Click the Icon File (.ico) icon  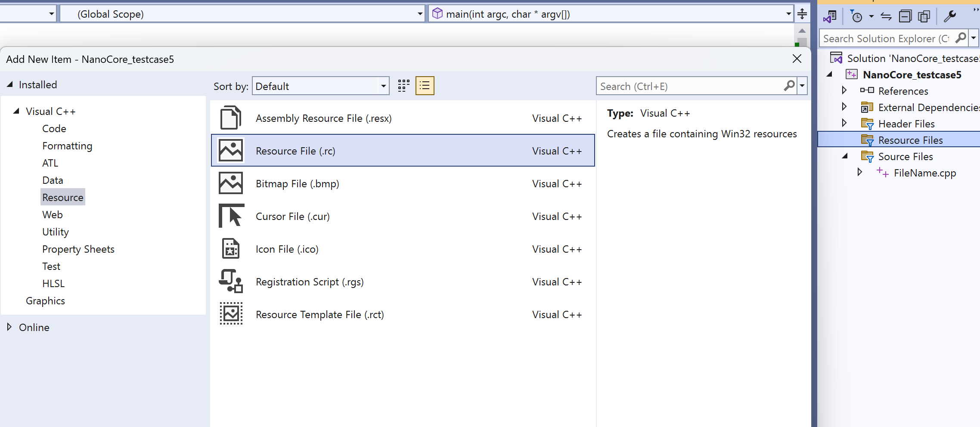[231, 249]
